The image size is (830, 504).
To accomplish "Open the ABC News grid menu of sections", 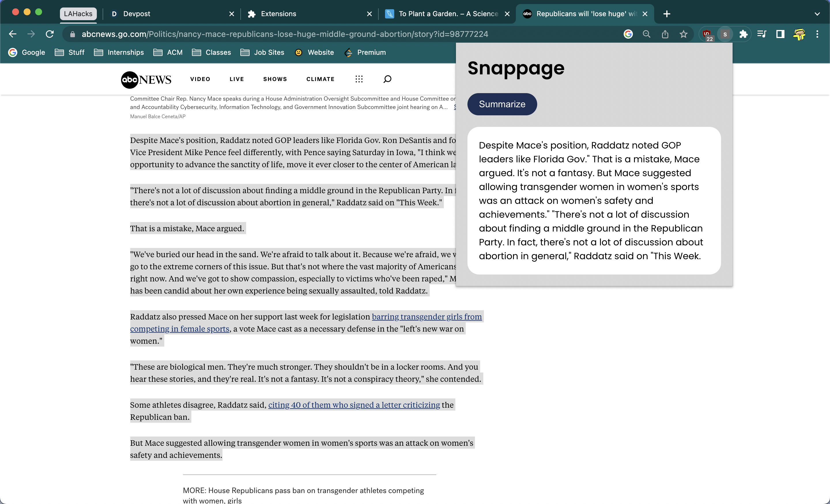I will pos(359,79).
